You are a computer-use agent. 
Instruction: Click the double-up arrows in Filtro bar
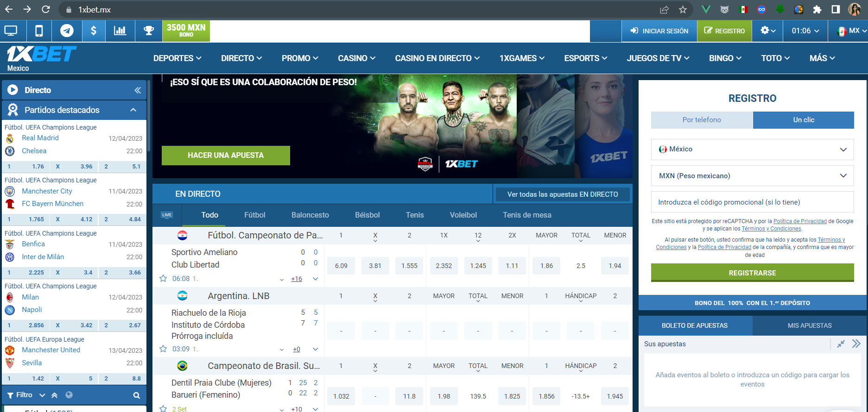(x=54, y=395)
